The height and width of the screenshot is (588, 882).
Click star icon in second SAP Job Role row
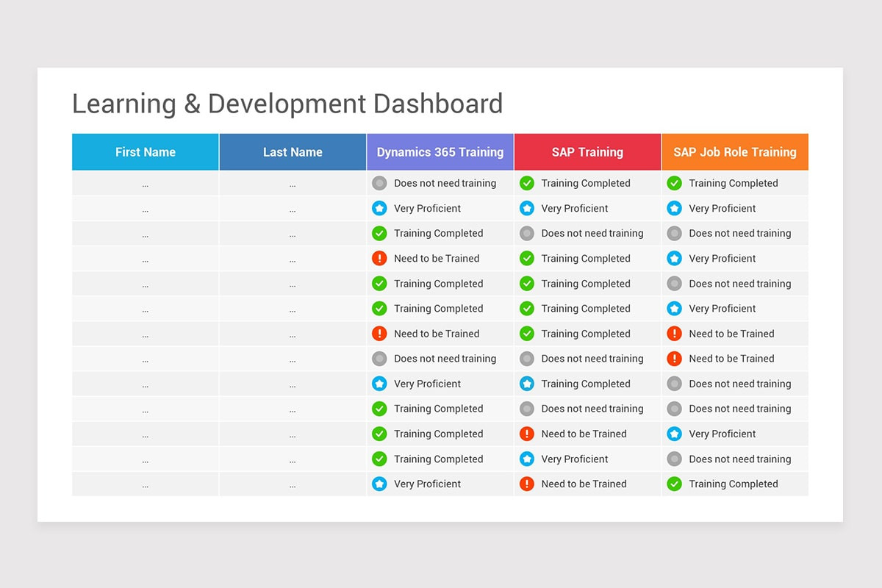pyautogui.click(x=674, y=208)
